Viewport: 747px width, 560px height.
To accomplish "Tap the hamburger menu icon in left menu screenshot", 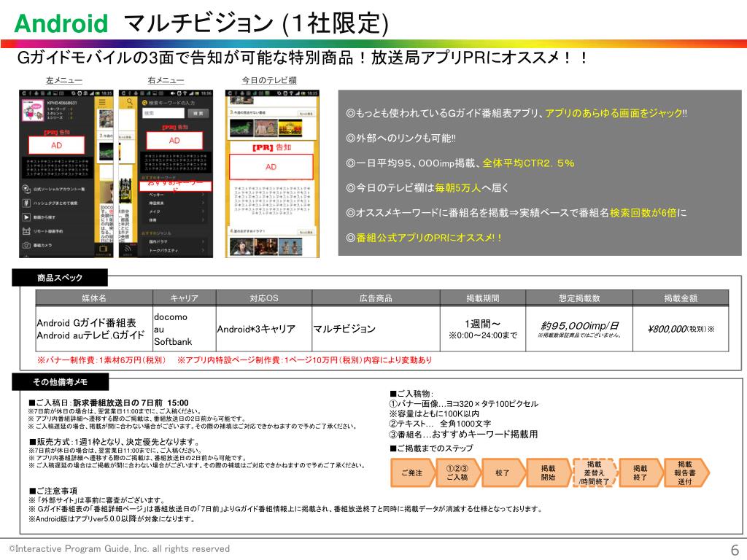I will coord(102,102).
